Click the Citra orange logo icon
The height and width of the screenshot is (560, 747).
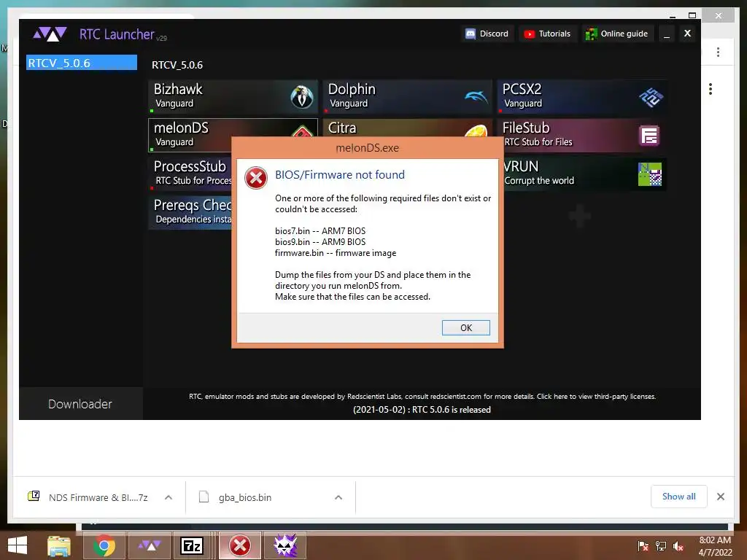pos(476,130)
